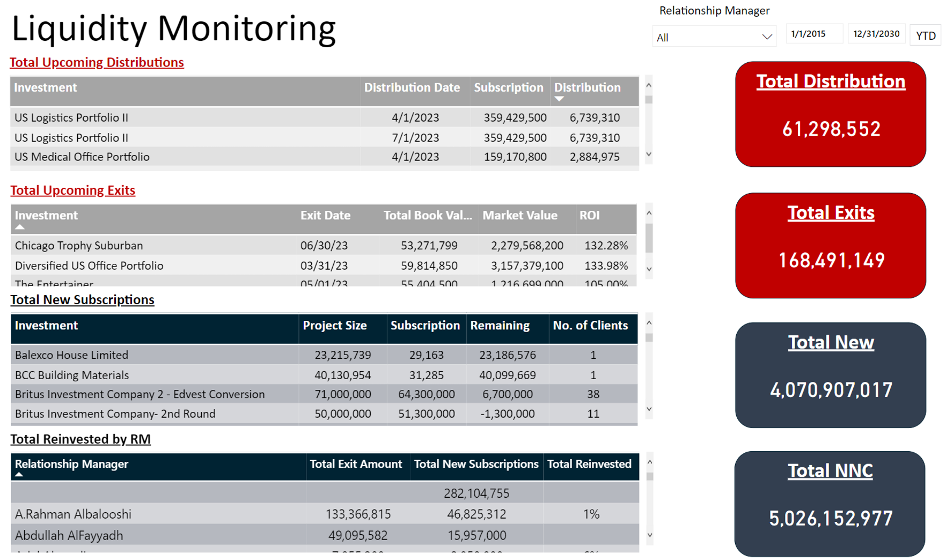Open the Relationship Manager dropdown
946x560 pixels.
point(714,37)
